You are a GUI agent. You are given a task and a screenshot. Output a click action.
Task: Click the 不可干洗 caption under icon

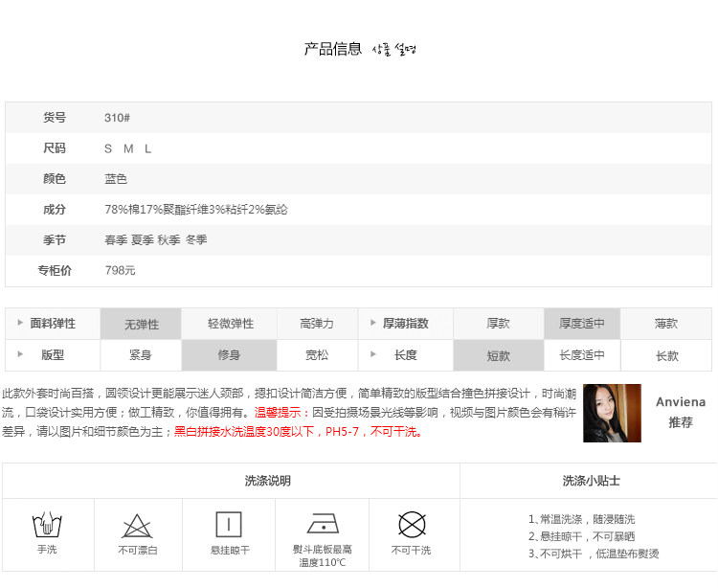pyautogui.click(x=412, y=550)
